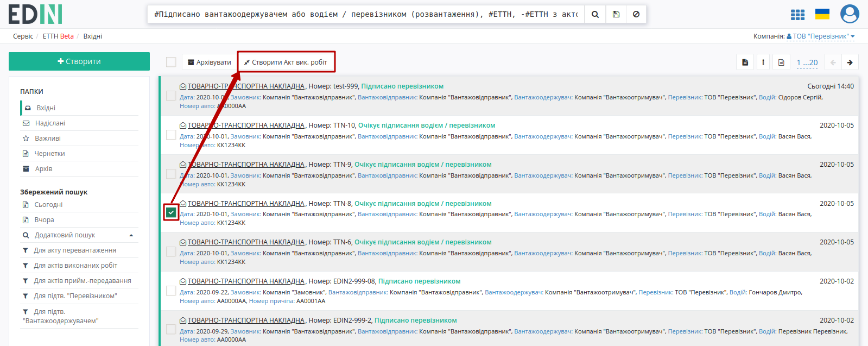Clear the search filter (ban icon)
Image resolution: width=868 pixels, height=346 pixels.
(x=636, y=14)
